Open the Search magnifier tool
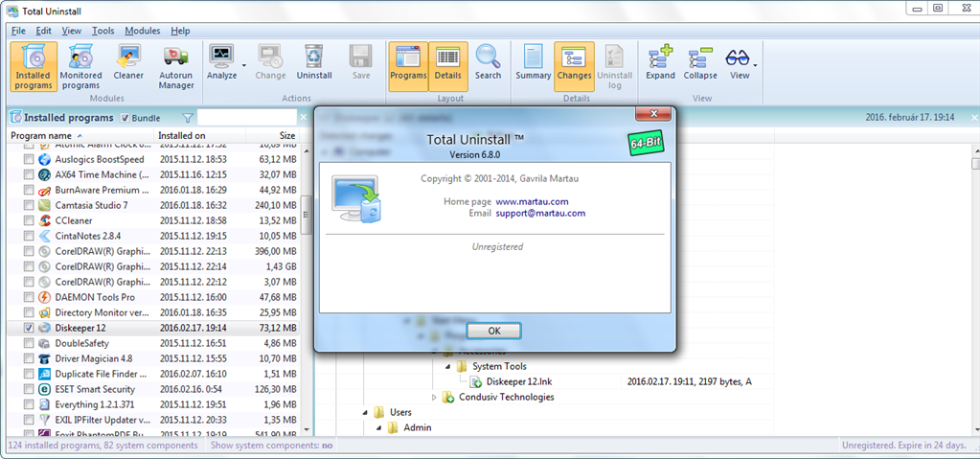The image size is (980, 459). 488,62
